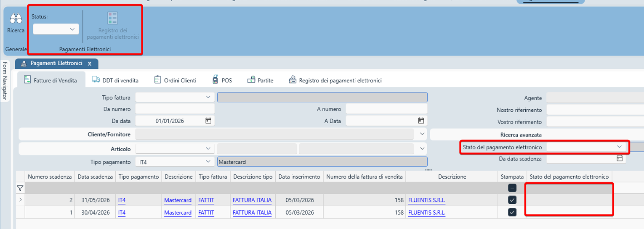Click the Da numero input field
Screen dimensions: 644x229
coord(175,109)
